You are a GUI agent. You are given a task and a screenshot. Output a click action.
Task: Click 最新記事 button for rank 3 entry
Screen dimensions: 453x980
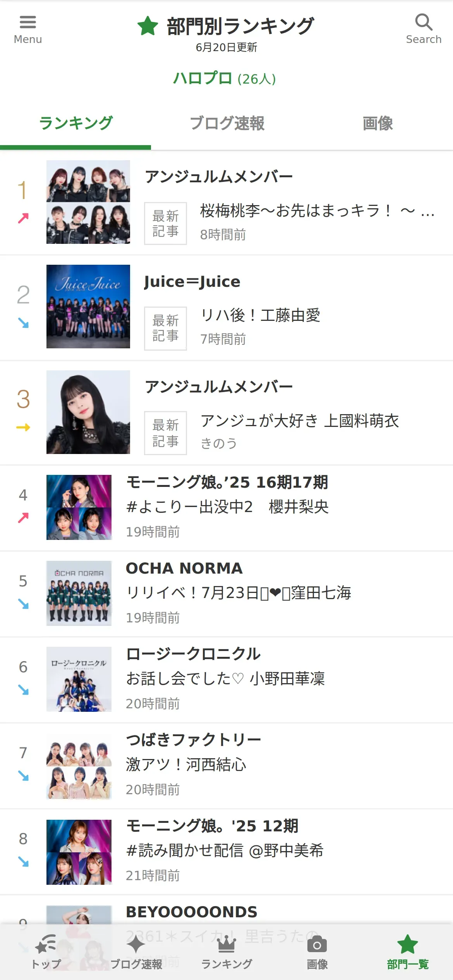(165, 433)
